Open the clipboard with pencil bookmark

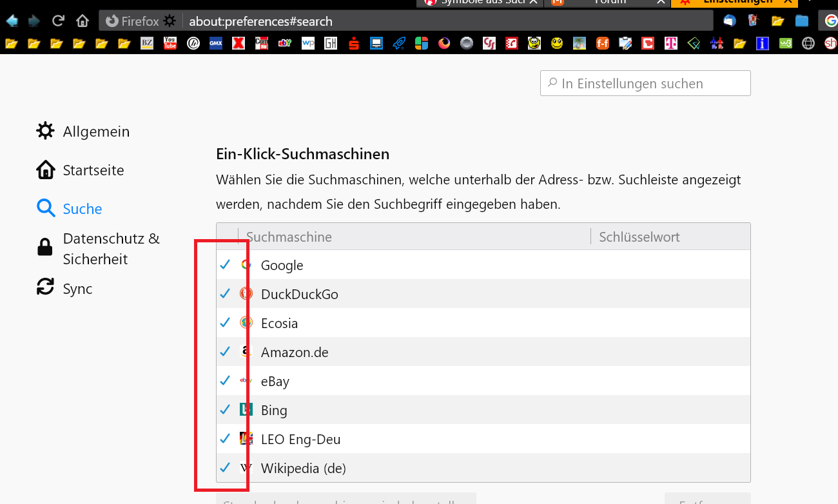tap(625, 44)
